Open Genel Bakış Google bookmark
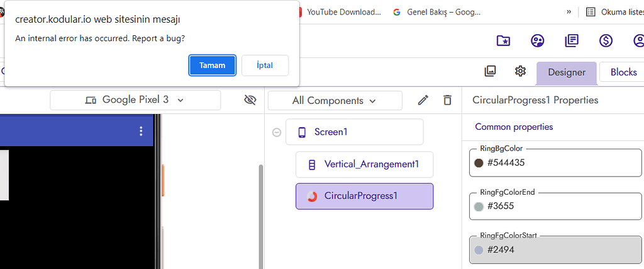 pos(436,12)
